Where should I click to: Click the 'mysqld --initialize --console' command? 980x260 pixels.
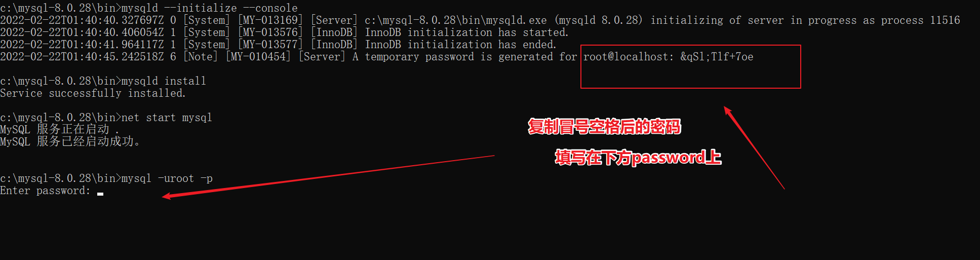click(210, 8)
